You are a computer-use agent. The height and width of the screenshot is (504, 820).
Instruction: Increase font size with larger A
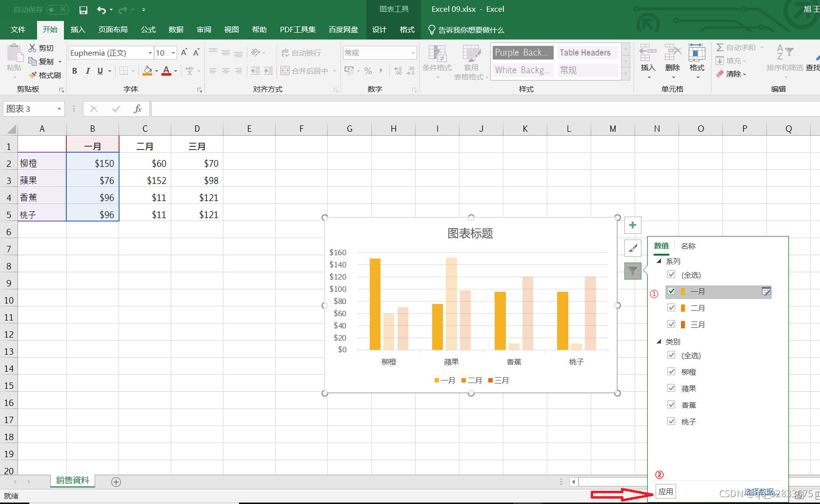(184, 53)
